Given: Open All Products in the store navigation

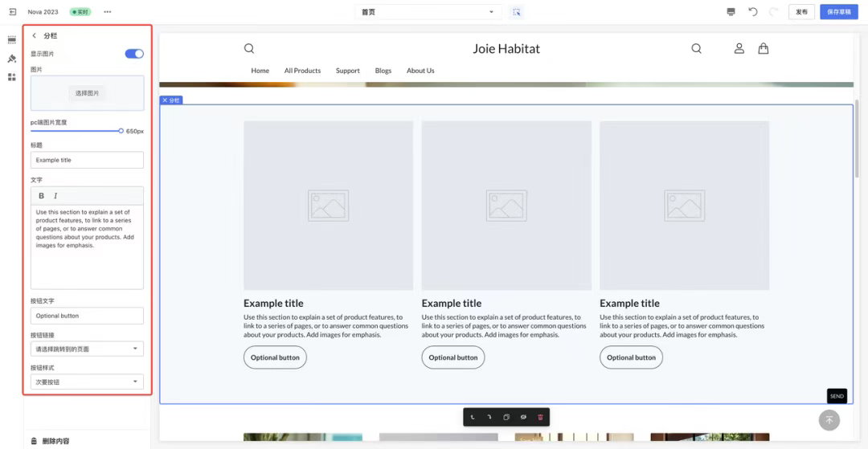Looking at the screenshot, I should coord(302,71).
